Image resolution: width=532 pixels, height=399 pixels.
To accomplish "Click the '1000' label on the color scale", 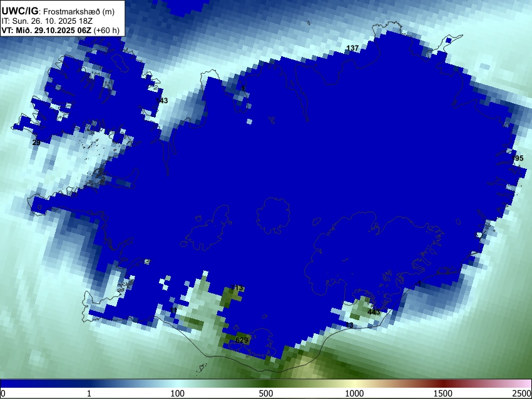I will click(354, 393).
